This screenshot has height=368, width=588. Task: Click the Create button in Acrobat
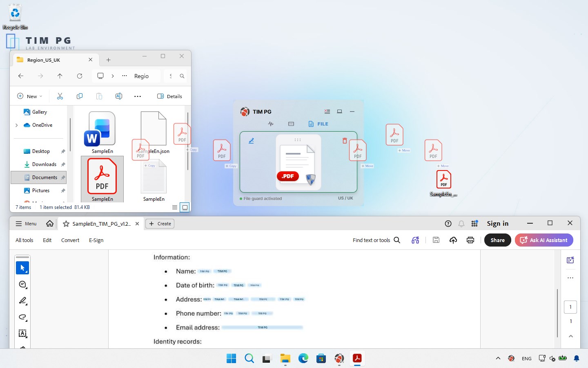coord(160,224)
